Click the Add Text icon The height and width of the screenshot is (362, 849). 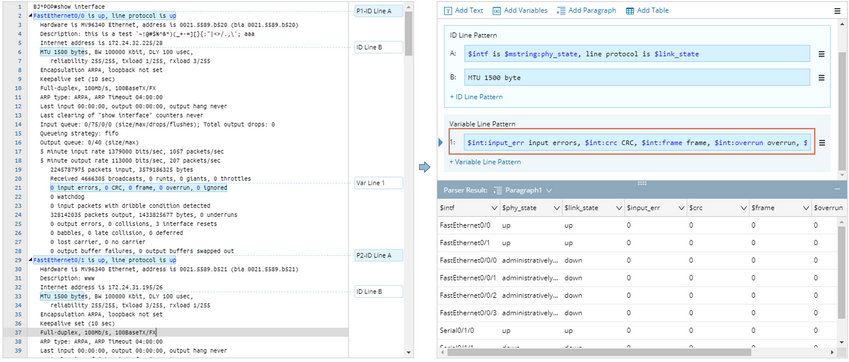448,11
